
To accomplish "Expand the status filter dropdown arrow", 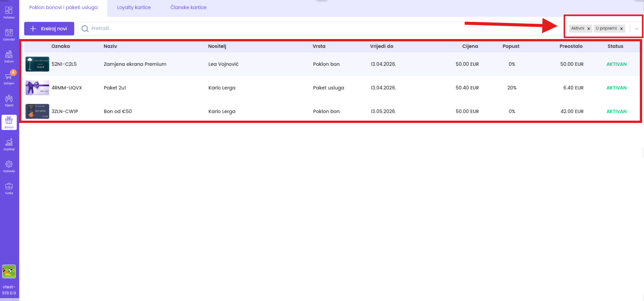I will click(636, 29).
